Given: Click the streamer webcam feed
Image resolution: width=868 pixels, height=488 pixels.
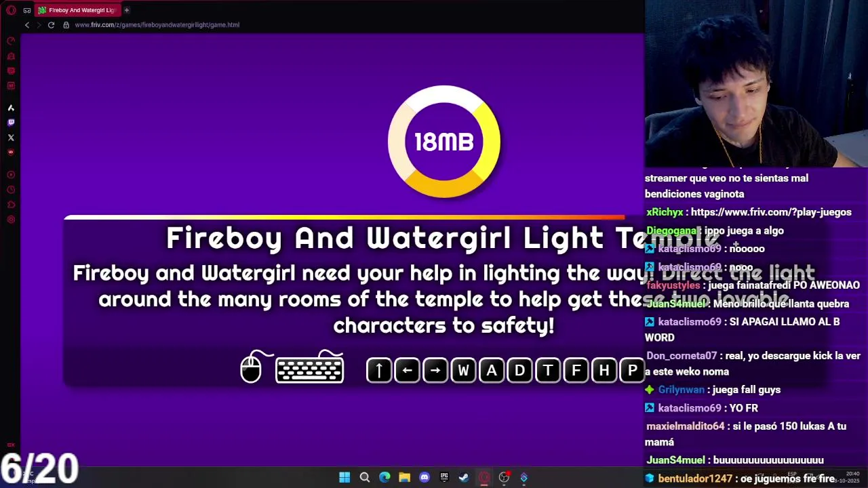Looking at the screenshot, I should pos(756,83).
